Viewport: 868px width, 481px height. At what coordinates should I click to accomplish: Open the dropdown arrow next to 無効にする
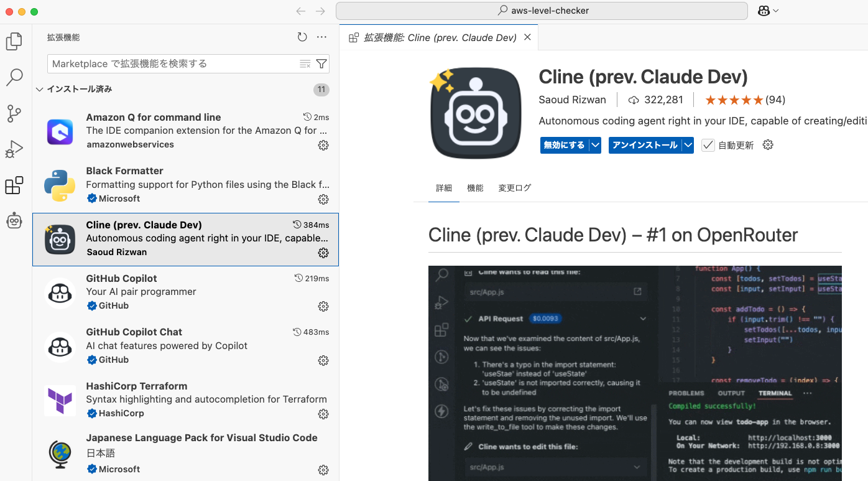596,145
